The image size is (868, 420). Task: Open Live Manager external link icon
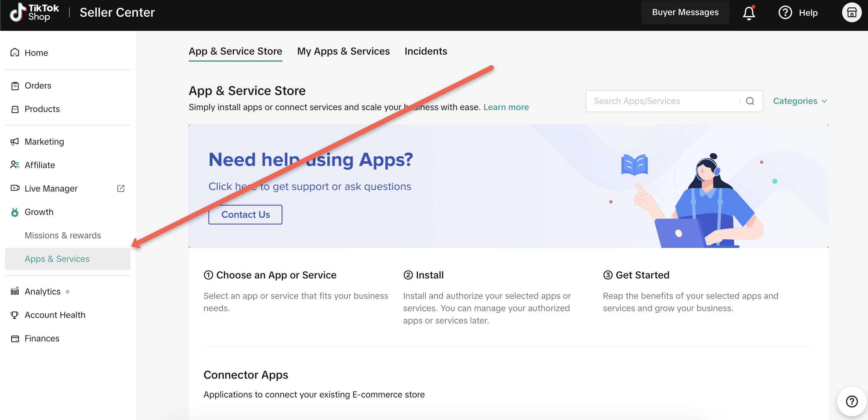[x=121, y=188]
